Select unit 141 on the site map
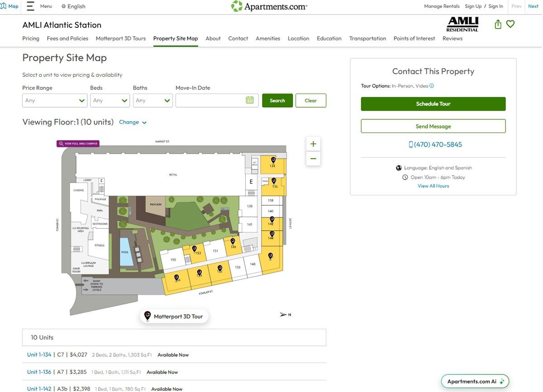This screenshot has width=543, height=392. (x=249, y=224)
